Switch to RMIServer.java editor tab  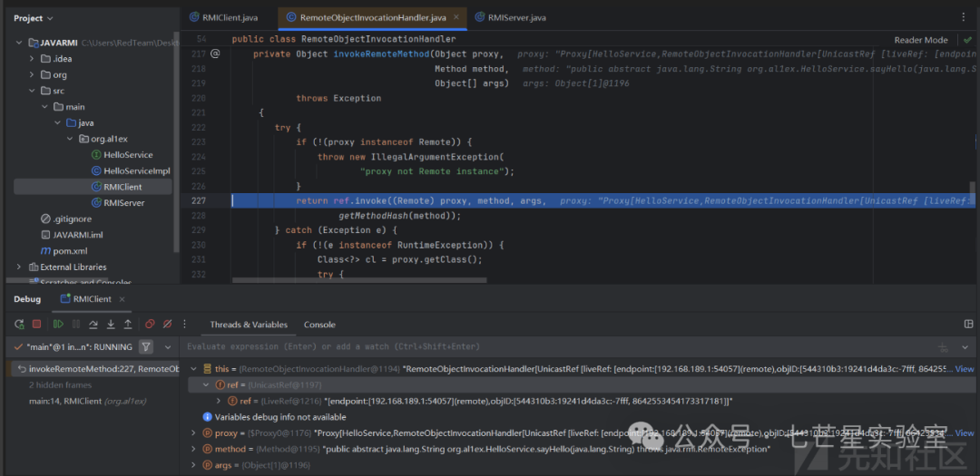point(510,17)
